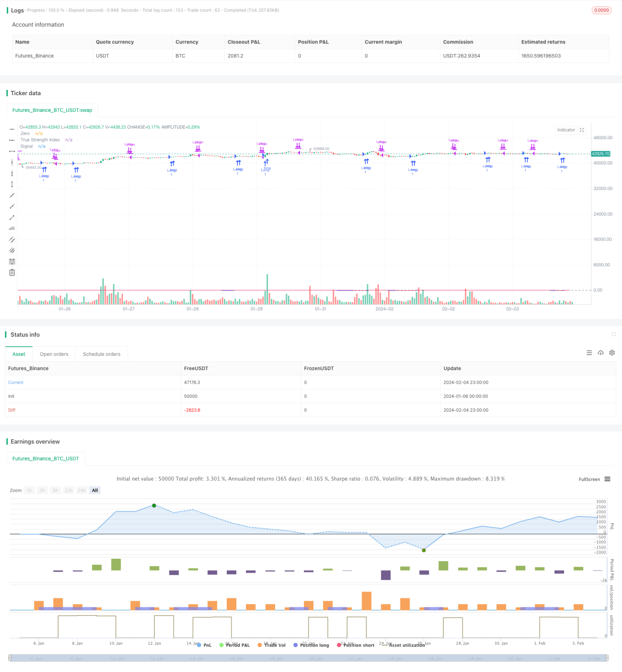Select the Futures_Binance_BTC_USDT:swap ticker tab
622x672 pixels.
pyautogui.click(x=52, y=110)
